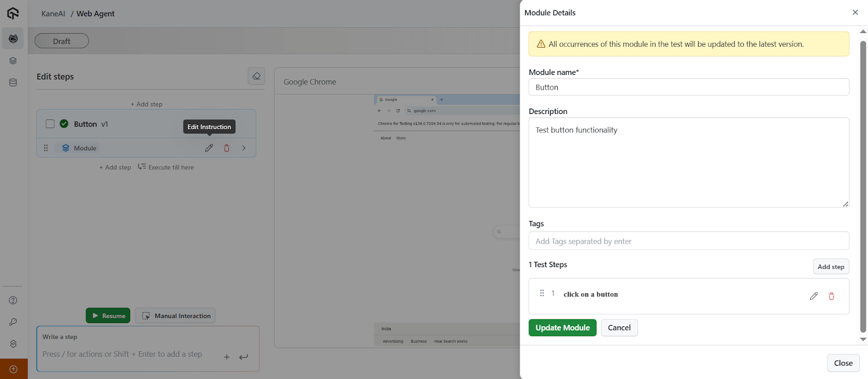The width and height of the screenshot is (868, 379).
Task: Click the eraser icon beside Edit steps
Action: pos(256,77)
